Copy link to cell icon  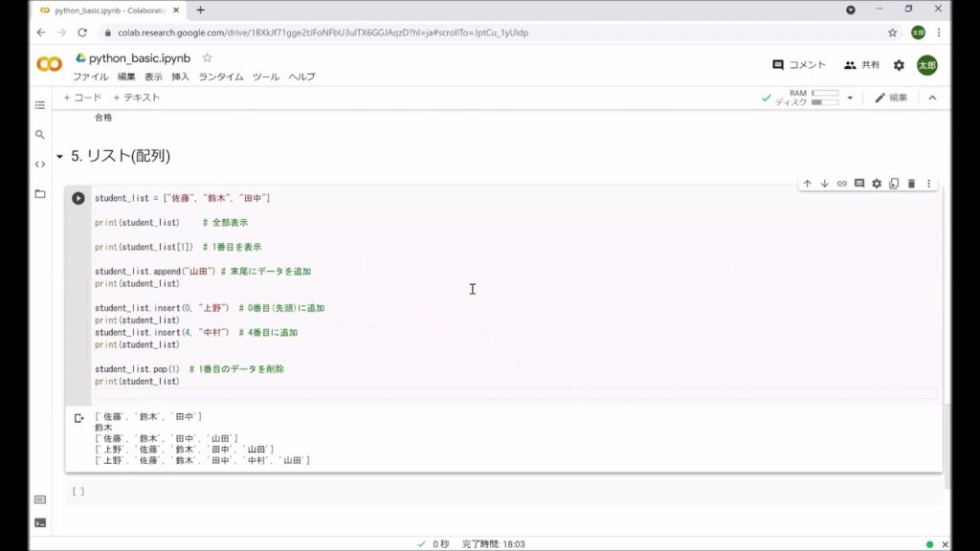(x=842, y=184)
